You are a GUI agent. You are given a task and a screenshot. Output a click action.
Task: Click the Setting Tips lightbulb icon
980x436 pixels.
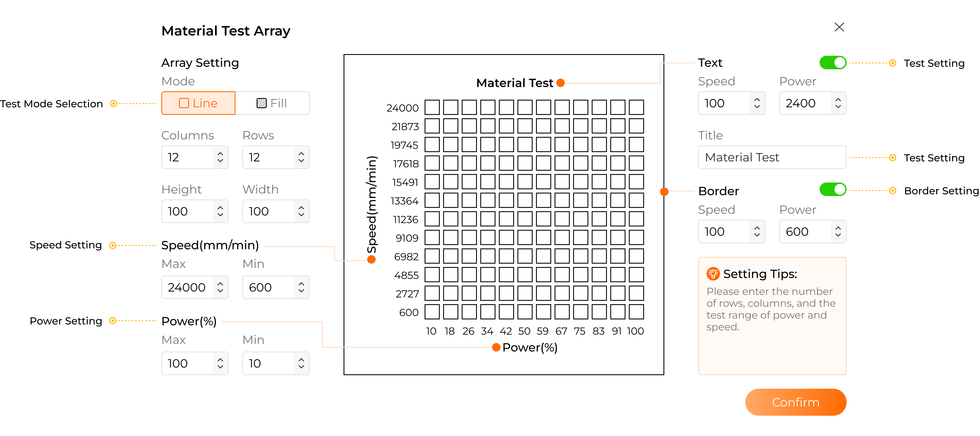pyautogui.click(x=713, y=274)
